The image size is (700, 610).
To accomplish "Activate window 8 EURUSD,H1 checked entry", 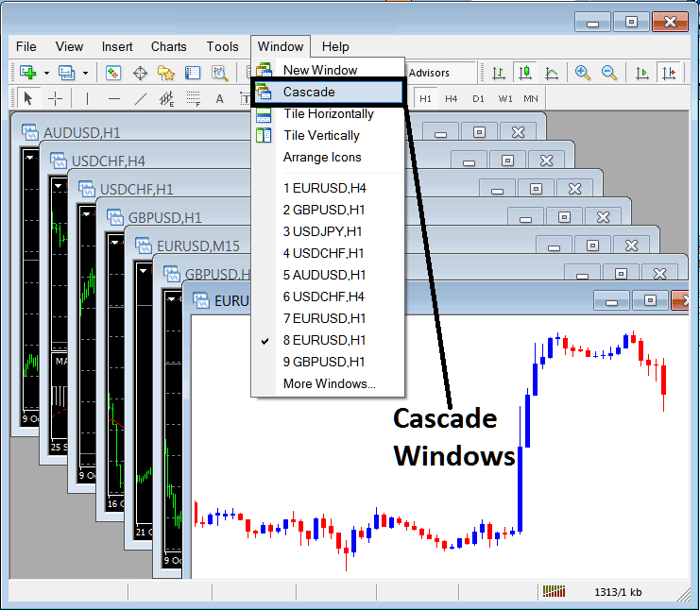I will [x=324, y=340].
